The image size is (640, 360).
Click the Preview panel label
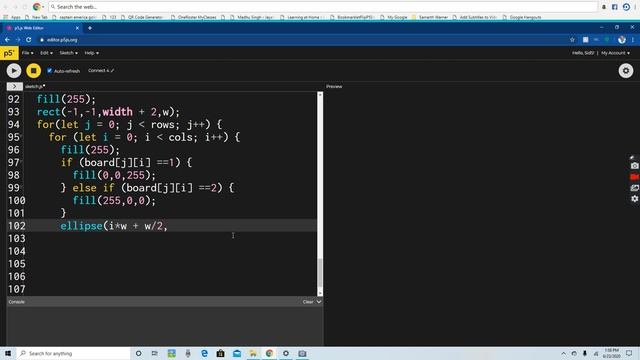point(334,87)
